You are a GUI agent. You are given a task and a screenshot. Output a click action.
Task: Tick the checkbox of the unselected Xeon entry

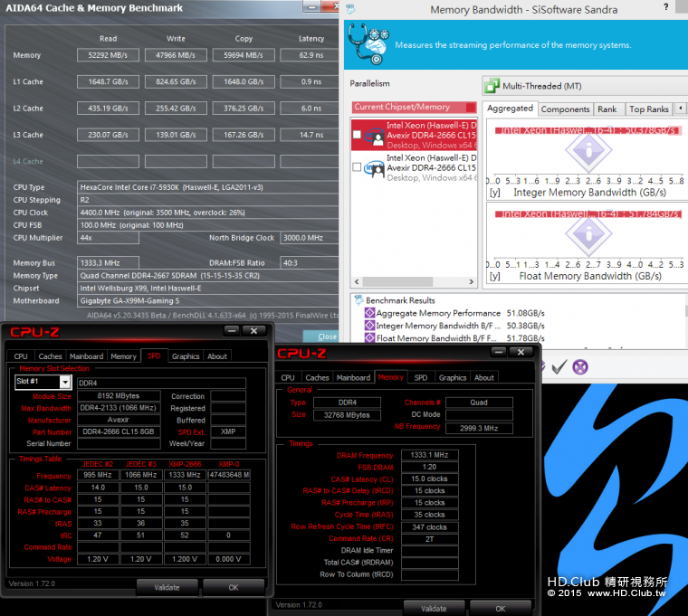[357, 167]
